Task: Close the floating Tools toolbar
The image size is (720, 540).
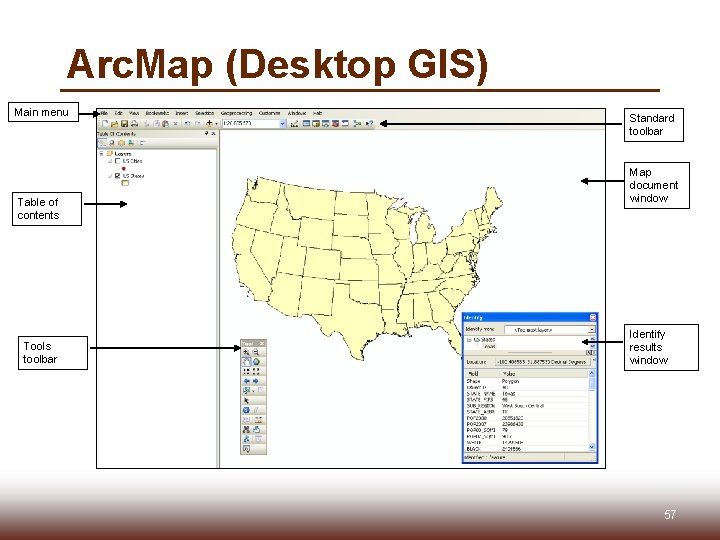Action: coord(262,344)
